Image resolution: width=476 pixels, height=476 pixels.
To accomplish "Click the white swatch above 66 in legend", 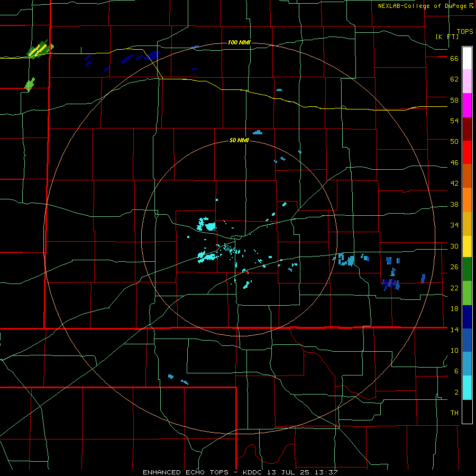I will coord(467,58).
